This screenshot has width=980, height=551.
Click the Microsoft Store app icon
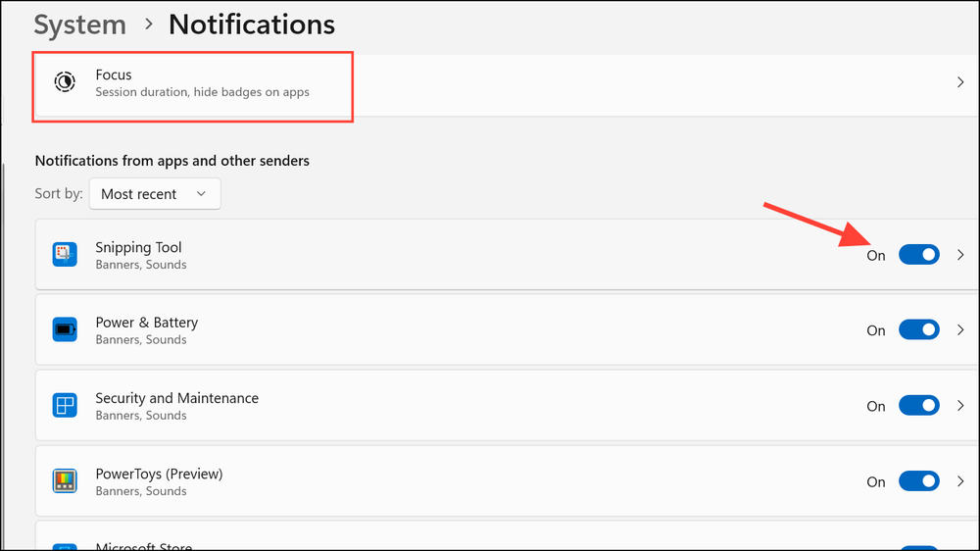pyautogui.click(x=65, y=545)
